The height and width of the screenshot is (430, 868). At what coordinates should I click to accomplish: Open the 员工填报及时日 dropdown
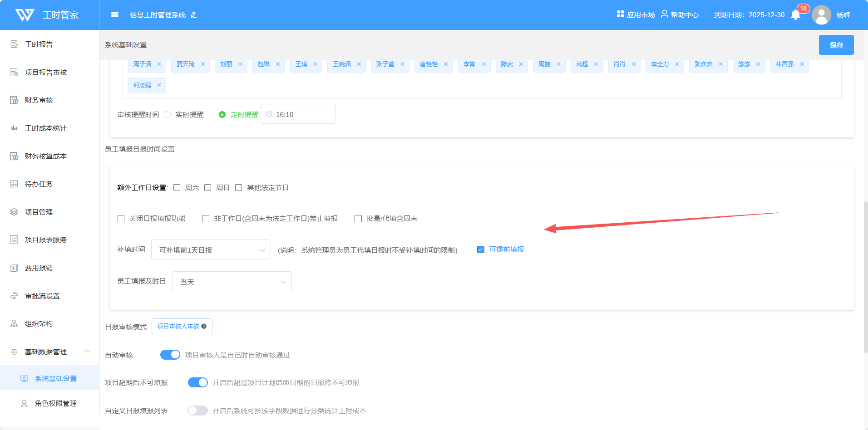(x=232, y=282)
